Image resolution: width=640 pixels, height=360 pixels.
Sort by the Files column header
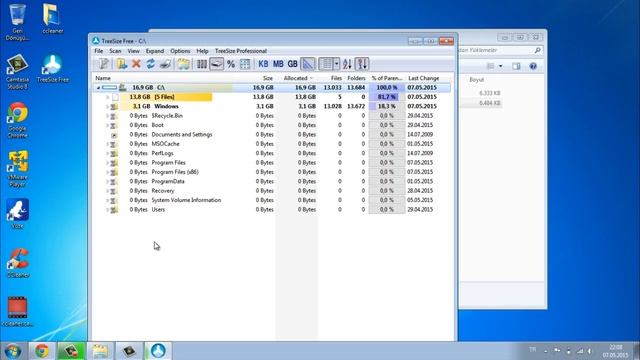tap(336, 78)
